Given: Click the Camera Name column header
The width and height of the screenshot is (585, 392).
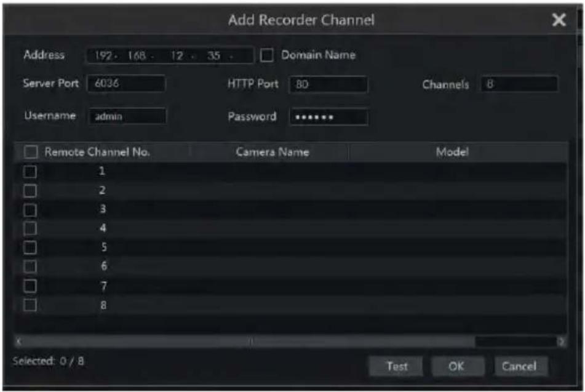Looking at the screenshot, I should coord(273,152).
